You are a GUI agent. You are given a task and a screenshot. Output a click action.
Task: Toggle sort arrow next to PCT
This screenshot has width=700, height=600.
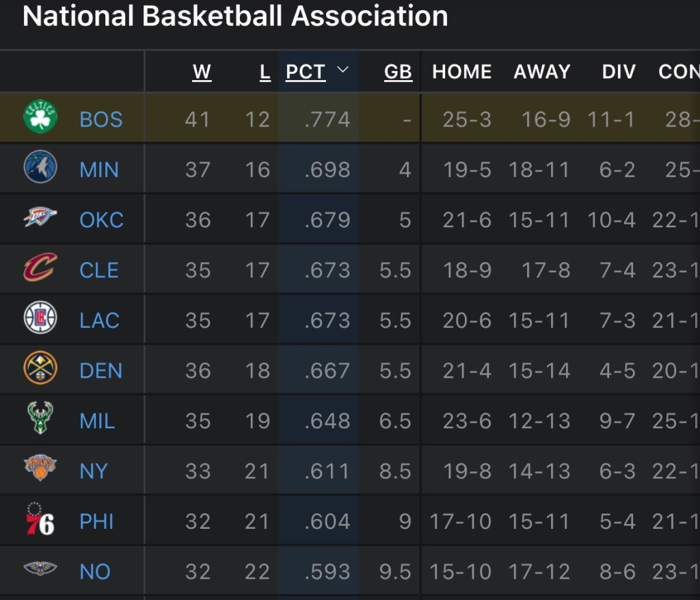point(343,70)
